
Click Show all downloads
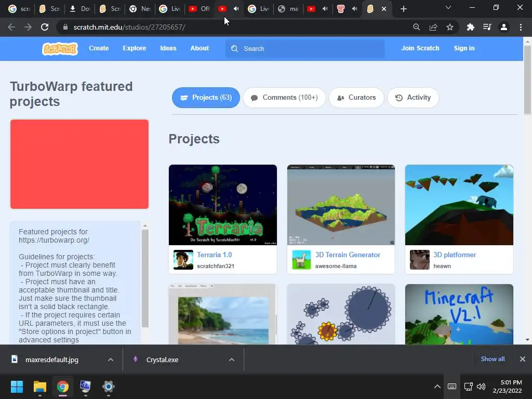coord(493,359)
